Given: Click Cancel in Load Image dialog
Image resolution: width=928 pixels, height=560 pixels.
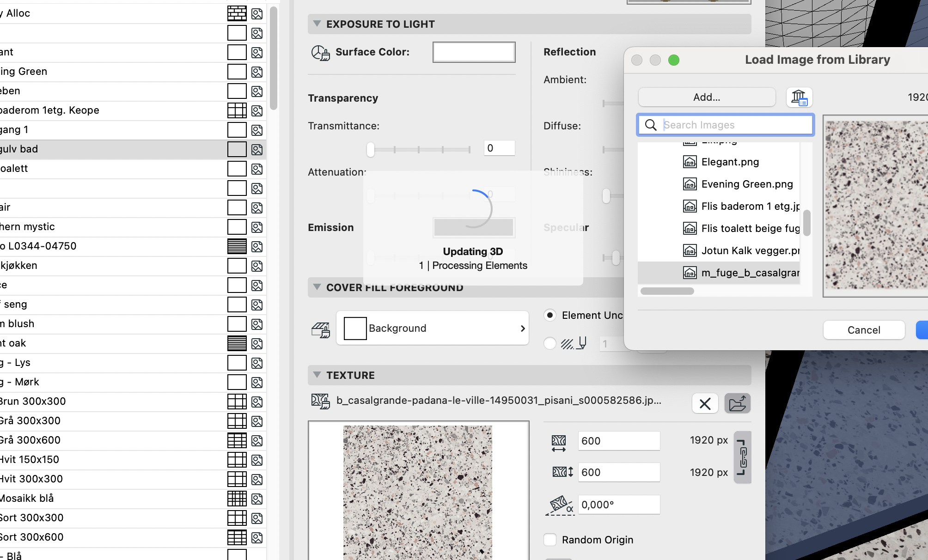Looking at the screenshot, I should pyautogui.click(x=863, y=330).
